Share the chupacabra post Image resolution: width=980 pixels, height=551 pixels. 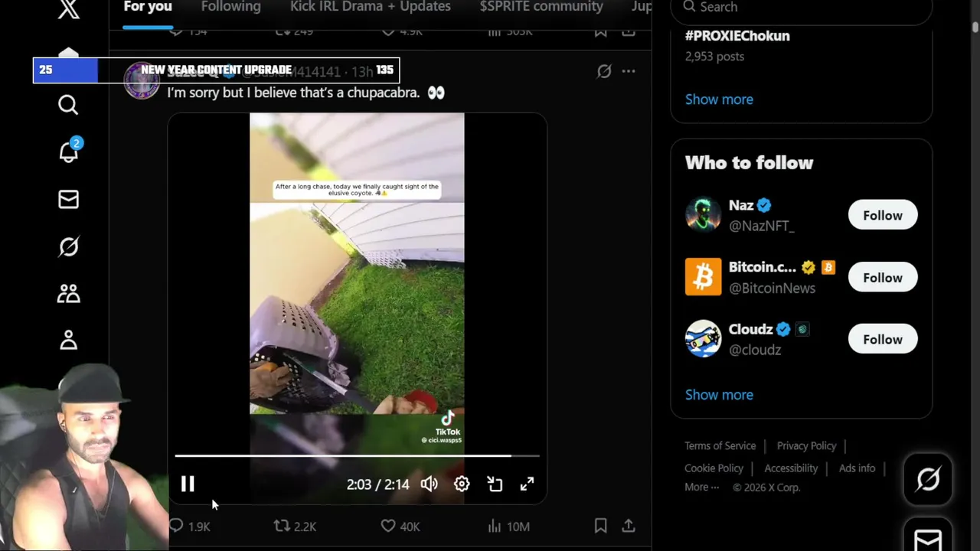pyautogui.click(x=629, y=527)
